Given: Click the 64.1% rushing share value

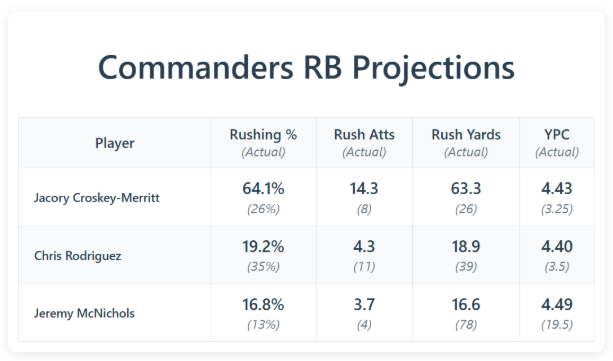Looking at the screenshot, I should point(263,189).
